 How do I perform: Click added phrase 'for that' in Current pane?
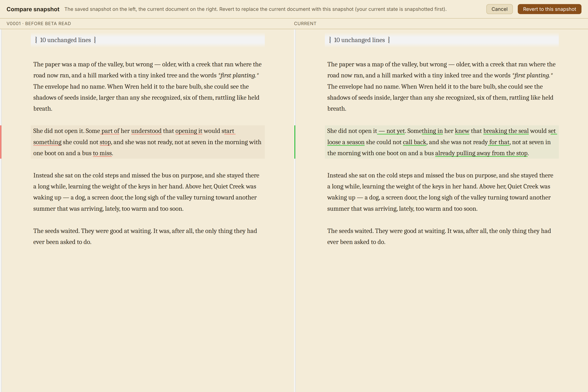pyautogui.click(x=499, y=142)
